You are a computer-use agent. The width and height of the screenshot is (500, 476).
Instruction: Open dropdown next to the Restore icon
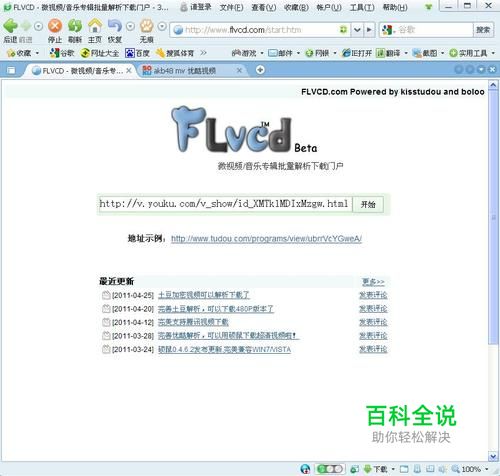[x=130, y=26]
